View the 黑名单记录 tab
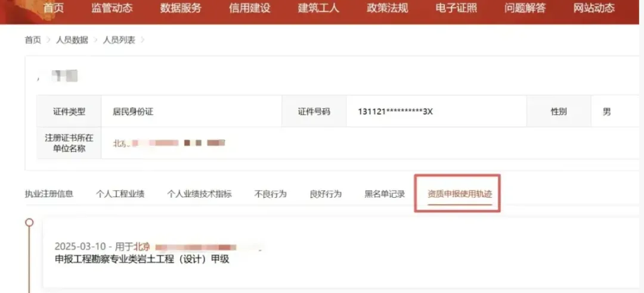The image size is (644, 293). click(x=385, y=194)
